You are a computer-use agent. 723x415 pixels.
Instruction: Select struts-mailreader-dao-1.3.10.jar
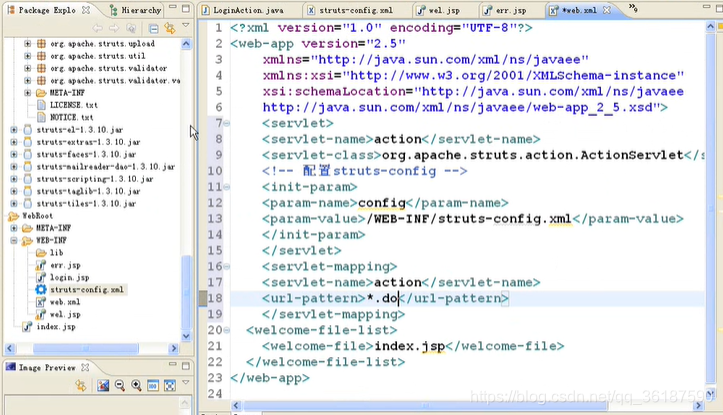[x=106, y=166]
